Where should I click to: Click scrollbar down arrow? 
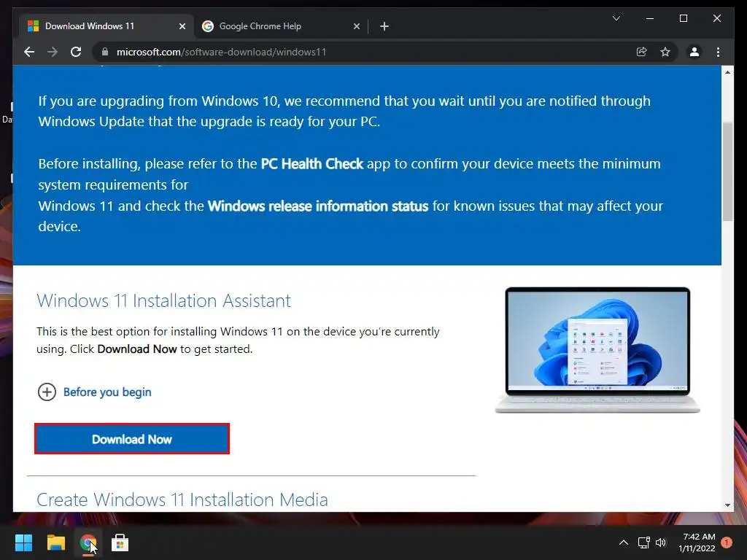coord(727,505)
